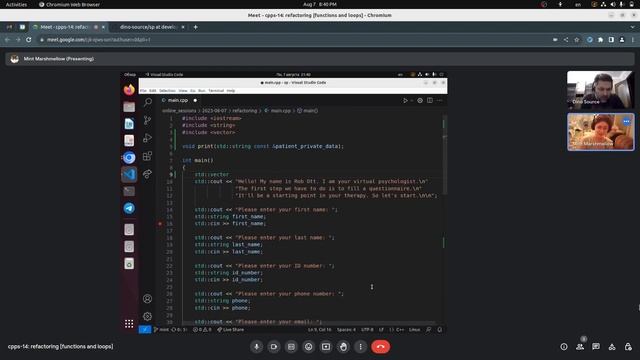Open more options three-dot menu in Meet
This screenshot has width=640, height=360.
tap(360, 347)
